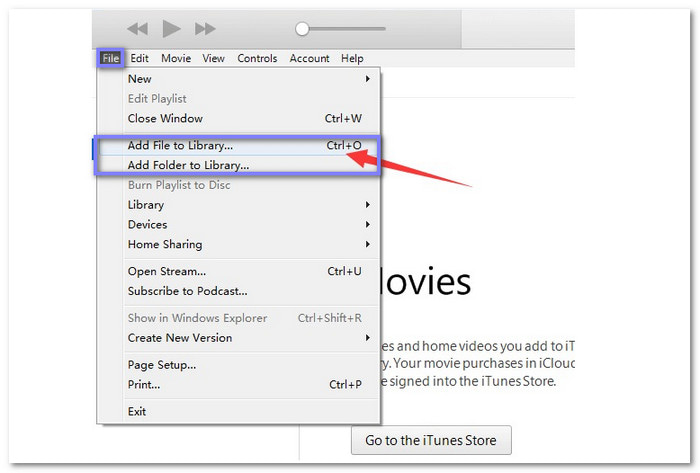Select Show in Windows Explorer

click(238, 318)
